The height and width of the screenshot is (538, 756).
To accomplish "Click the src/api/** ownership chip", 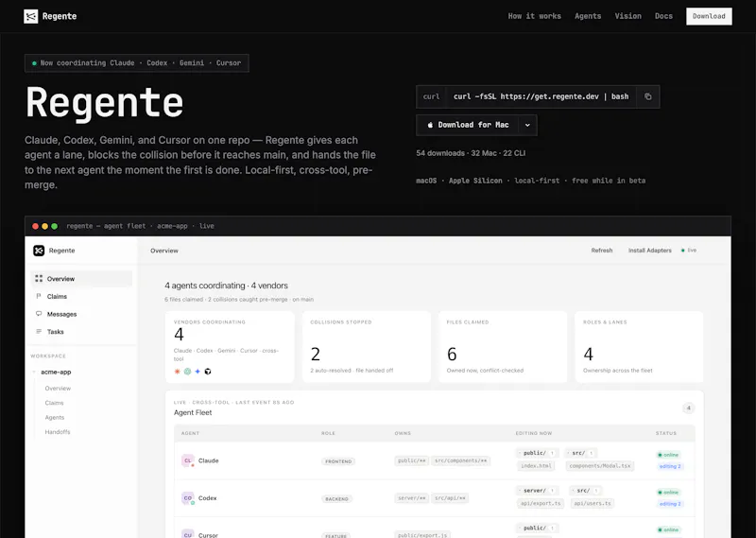I will [x=450, y=498].
